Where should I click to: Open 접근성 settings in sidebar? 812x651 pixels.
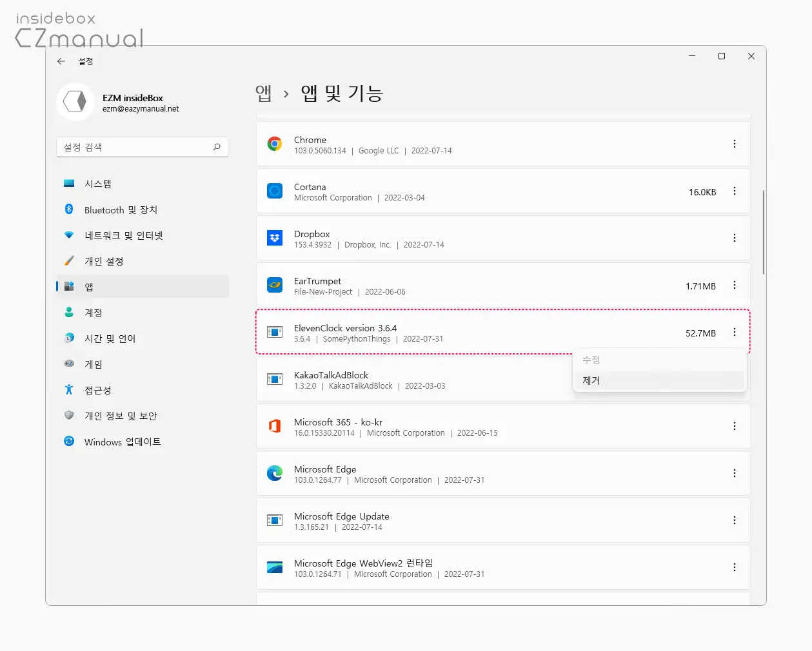[143, 390]
